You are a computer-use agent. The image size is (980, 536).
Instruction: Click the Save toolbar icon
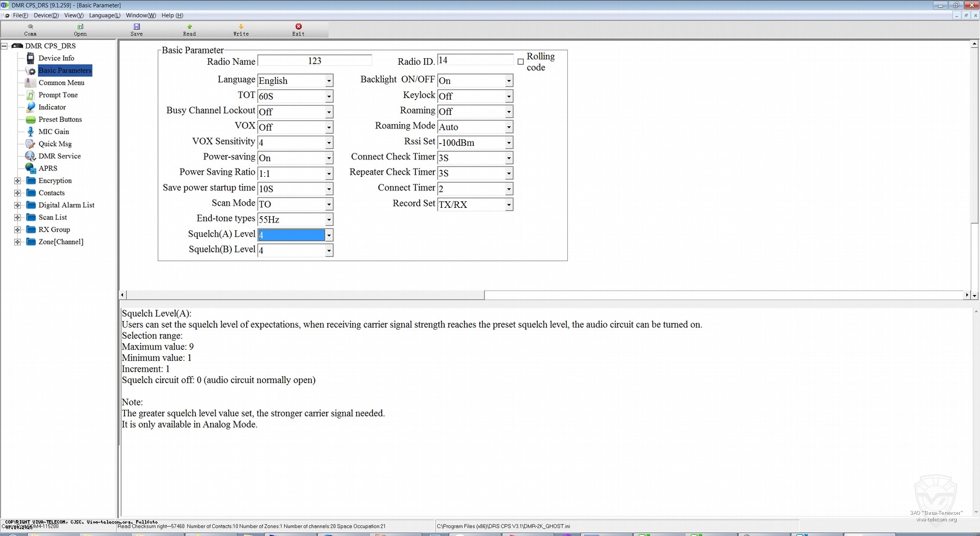pos(137,27)
